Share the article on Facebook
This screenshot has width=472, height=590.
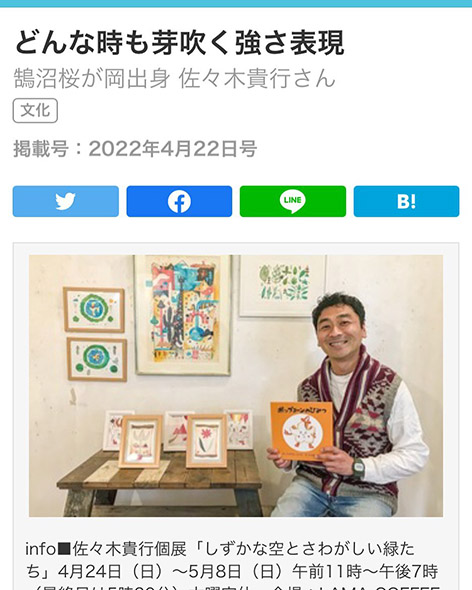pos(179,201)
